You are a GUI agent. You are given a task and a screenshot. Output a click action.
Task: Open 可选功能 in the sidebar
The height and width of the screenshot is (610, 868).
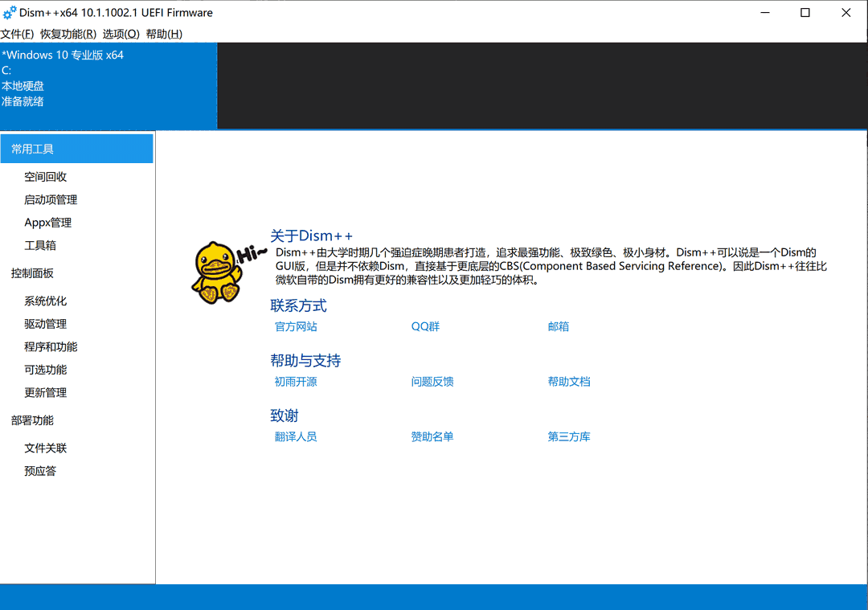(45, 369)
